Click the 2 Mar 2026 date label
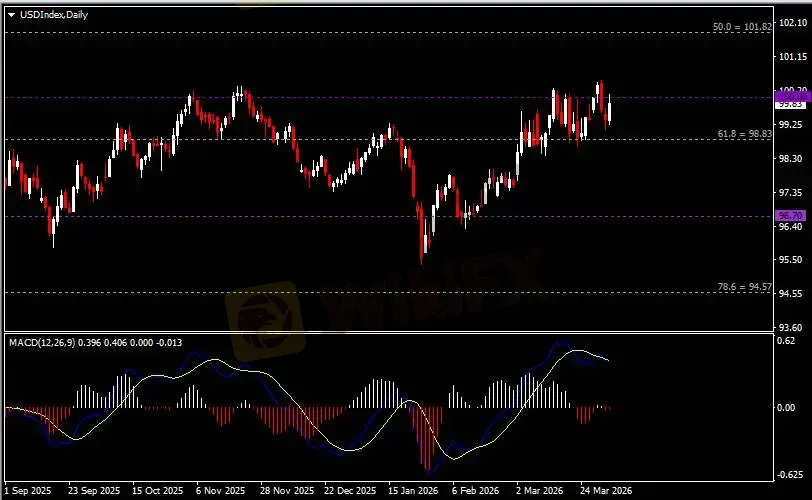Viewport: 812px width, 500px height. (539, 490)
